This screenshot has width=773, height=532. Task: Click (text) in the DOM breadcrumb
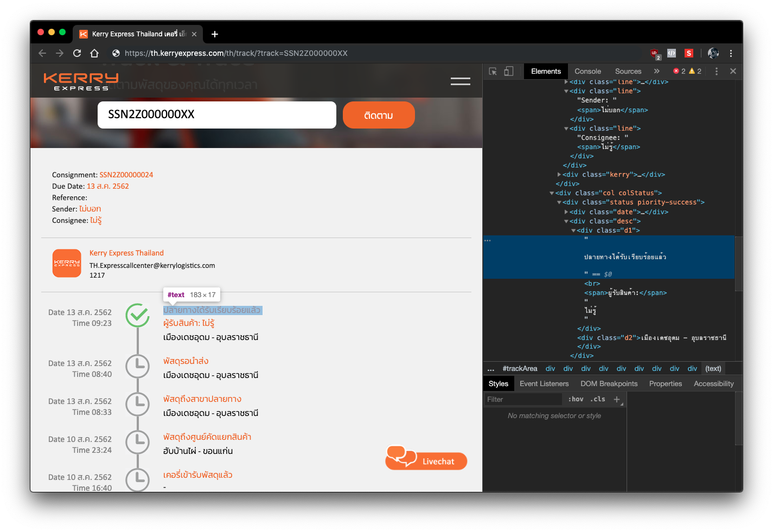(713, 369)
